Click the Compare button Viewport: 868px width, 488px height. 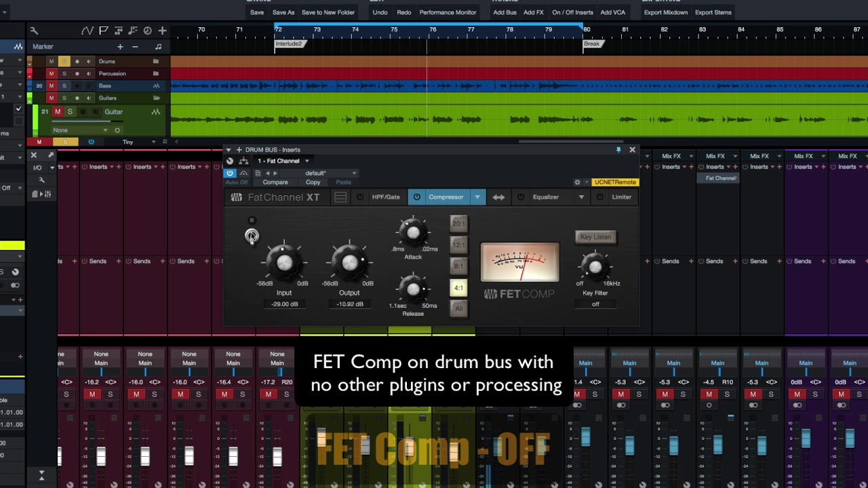click(x=275, y=182)
